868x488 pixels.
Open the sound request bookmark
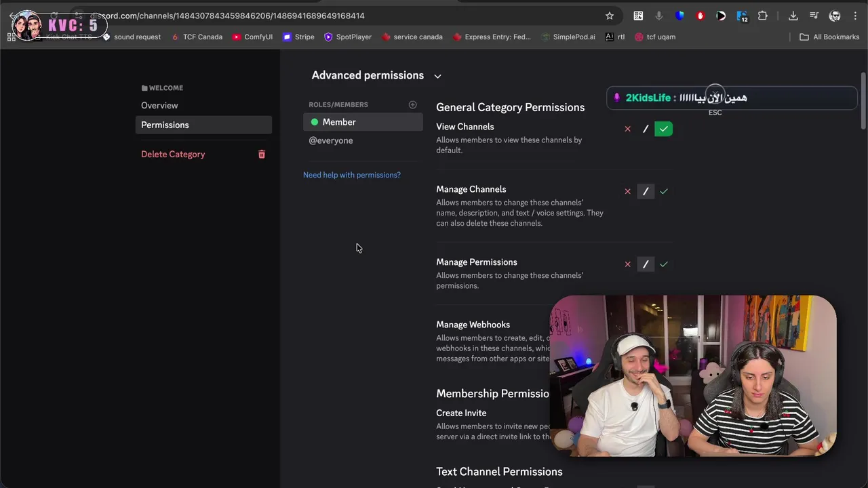click(x=132, y=37)
